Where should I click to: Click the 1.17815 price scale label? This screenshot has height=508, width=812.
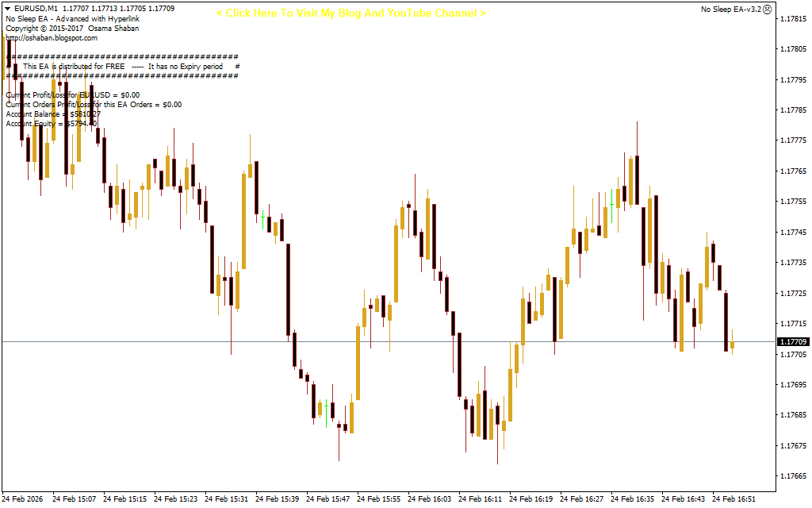pos(793,18)
